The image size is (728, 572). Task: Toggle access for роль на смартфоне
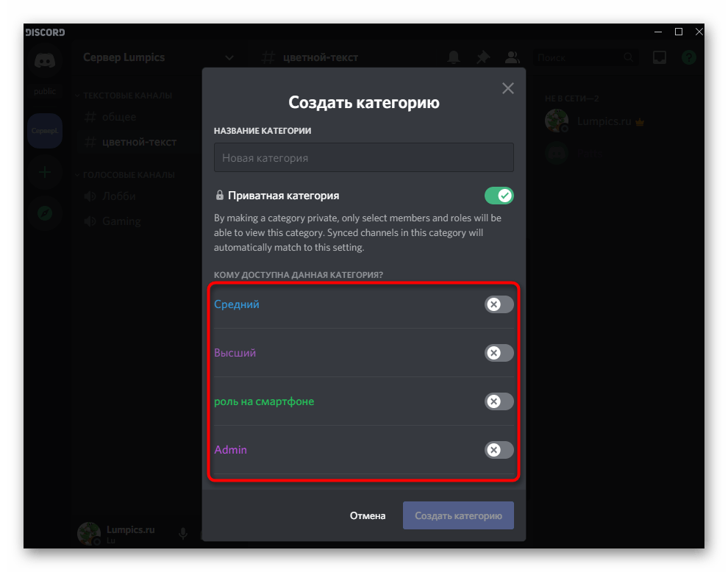(499, 401)
